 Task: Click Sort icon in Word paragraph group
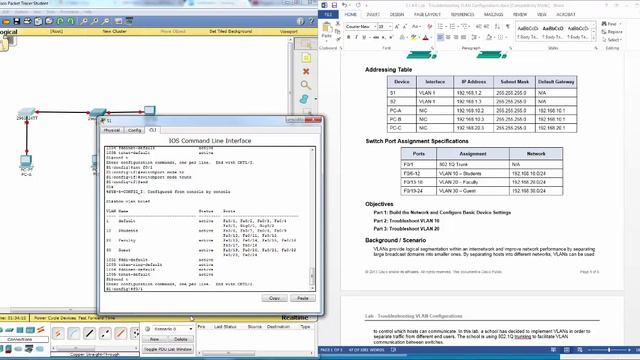click(497, 27)
